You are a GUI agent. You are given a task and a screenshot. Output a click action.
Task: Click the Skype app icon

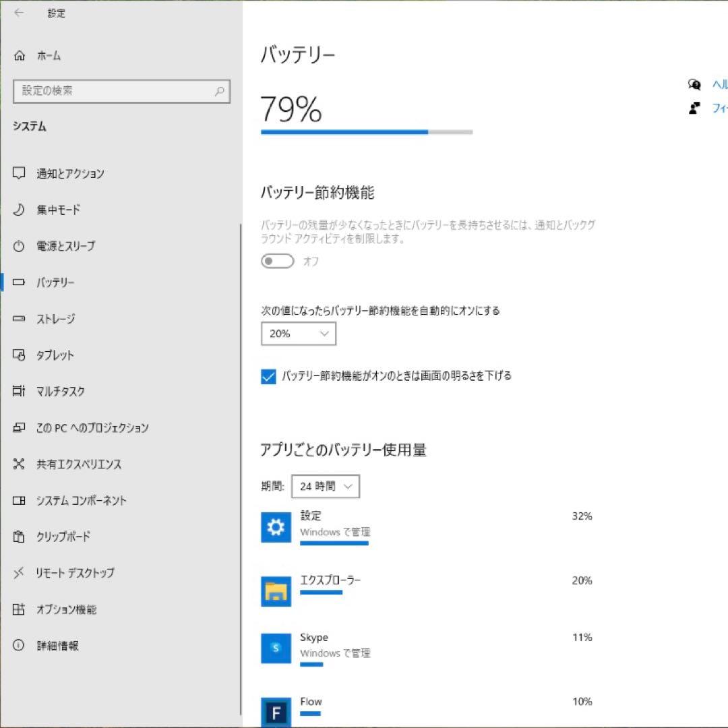coord(276,649)
